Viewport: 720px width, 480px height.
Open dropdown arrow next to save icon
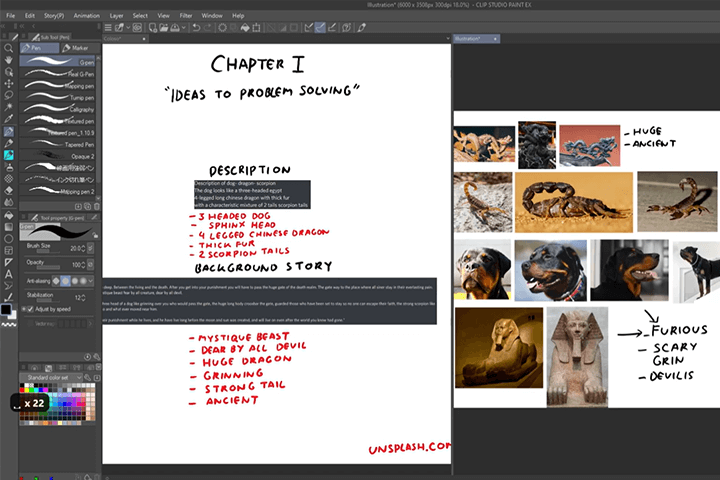tap(183, 28)
